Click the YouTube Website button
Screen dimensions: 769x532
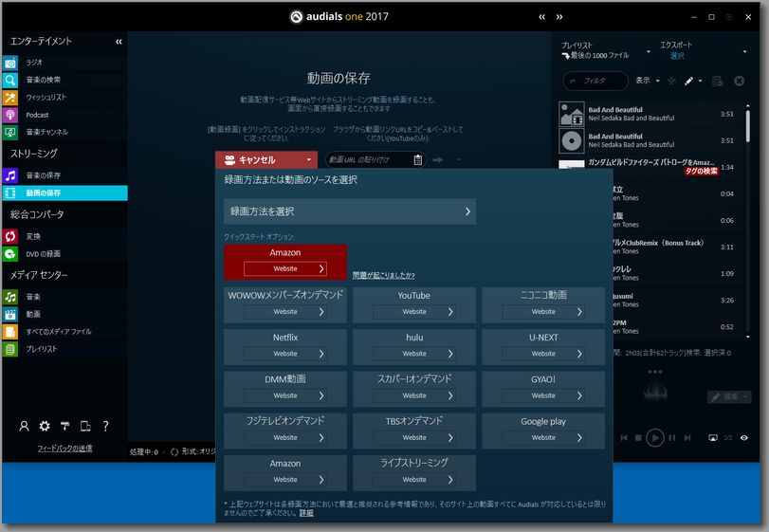[x=414, y=312]
